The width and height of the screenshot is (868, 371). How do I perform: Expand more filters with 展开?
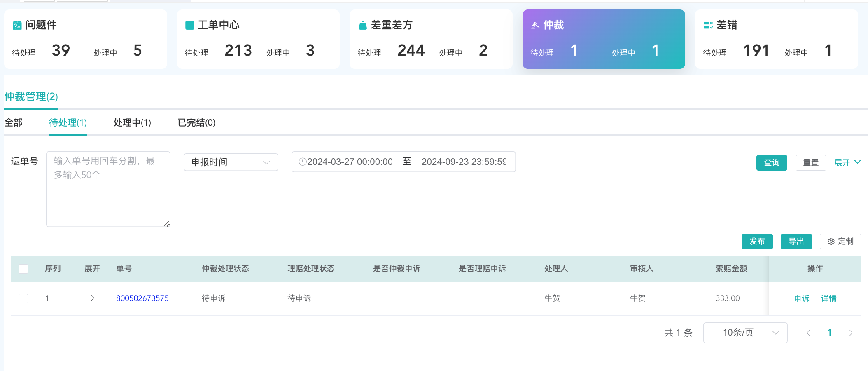[x=847, y=162]
